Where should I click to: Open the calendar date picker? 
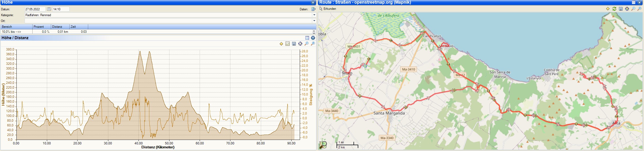(x=49, y=9)
